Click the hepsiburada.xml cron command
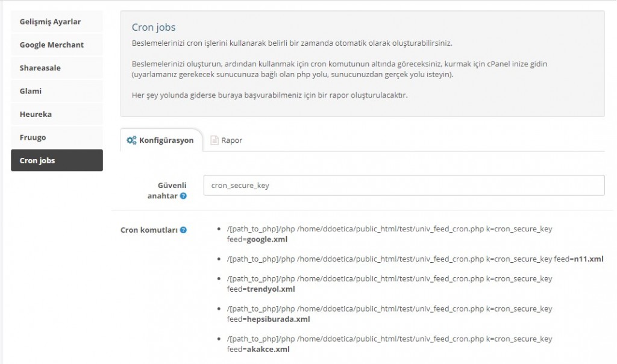The image size is (617, 364). [x=389, y=314]
